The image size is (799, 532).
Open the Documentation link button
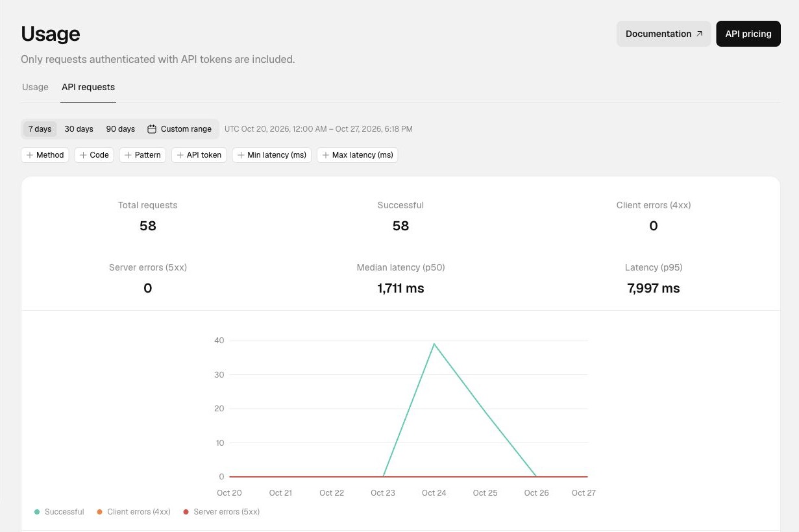coord(663,34)
